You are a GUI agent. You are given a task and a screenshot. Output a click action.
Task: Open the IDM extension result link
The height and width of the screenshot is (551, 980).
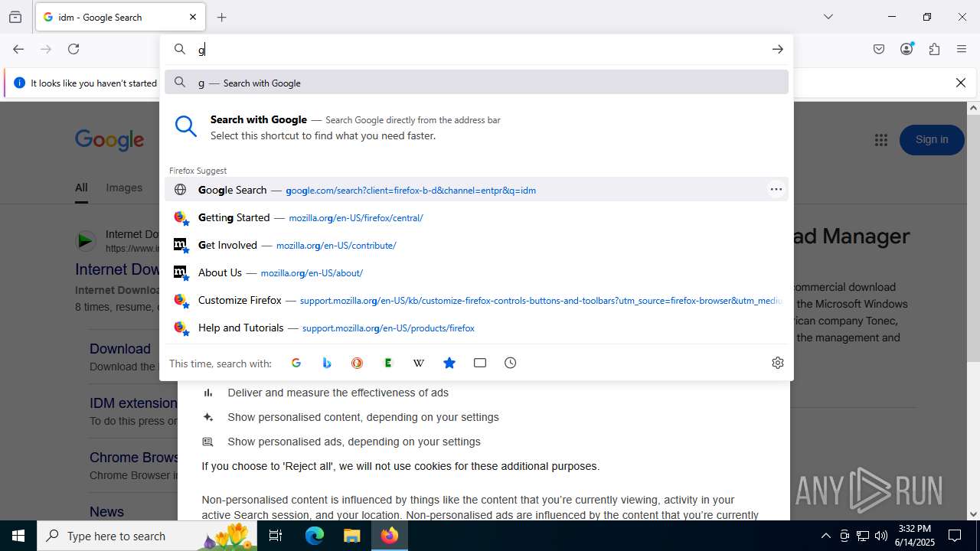tap(133, 403)
